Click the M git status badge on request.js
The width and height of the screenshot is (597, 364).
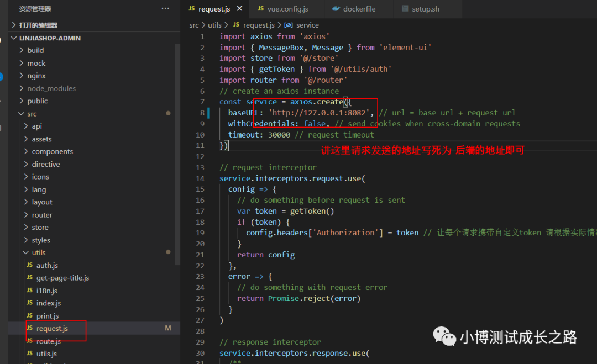[168, 328]
